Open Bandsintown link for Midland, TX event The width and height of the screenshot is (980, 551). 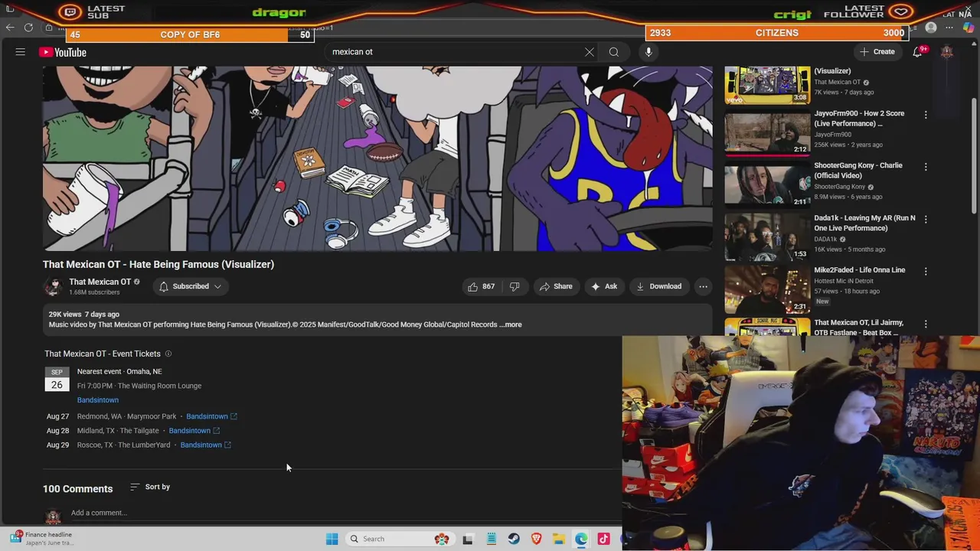coord(194,431)
